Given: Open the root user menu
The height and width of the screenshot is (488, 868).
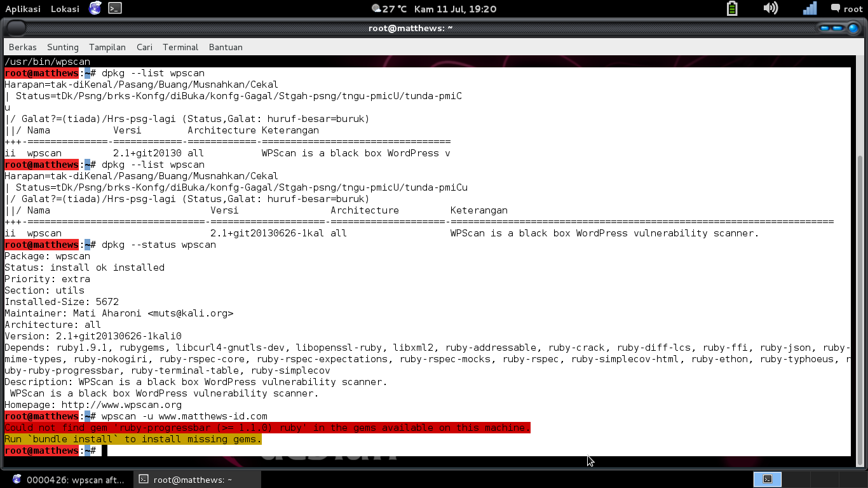Looking at the screenshot, I should (853, 9).
